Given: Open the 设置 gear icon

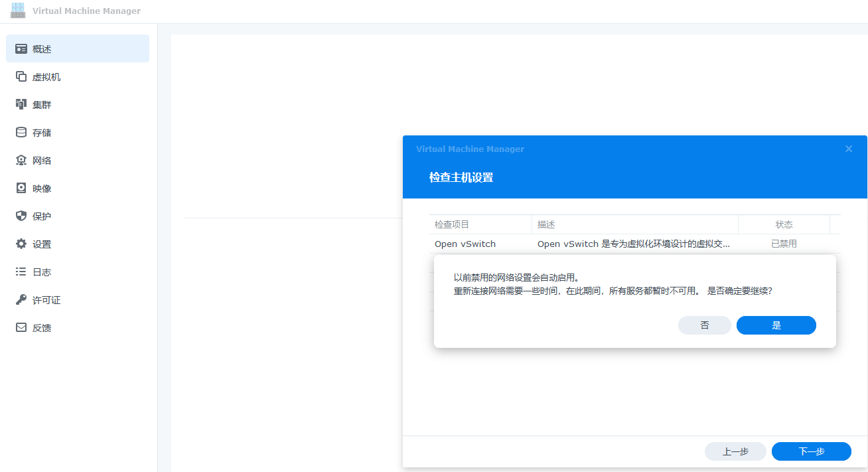Looking at the screenshot, I should pos(21,244).
